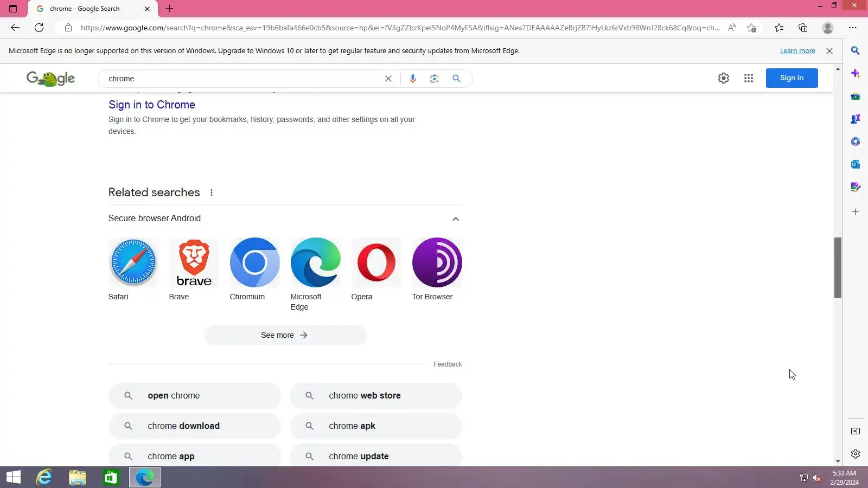Open the Edge profile avatar
The height and width of the screenshot is (488, 868).
tap(827, 28)
